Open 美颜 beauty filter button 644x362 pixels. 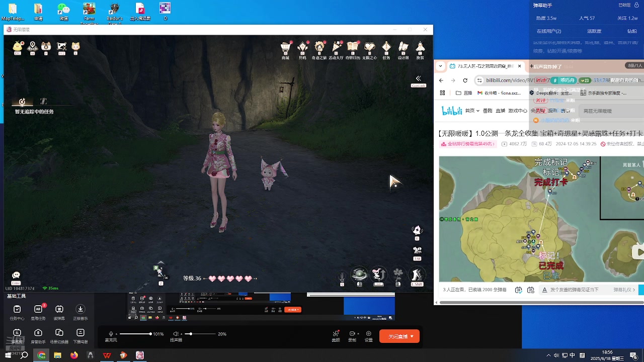tap(336, 336)
